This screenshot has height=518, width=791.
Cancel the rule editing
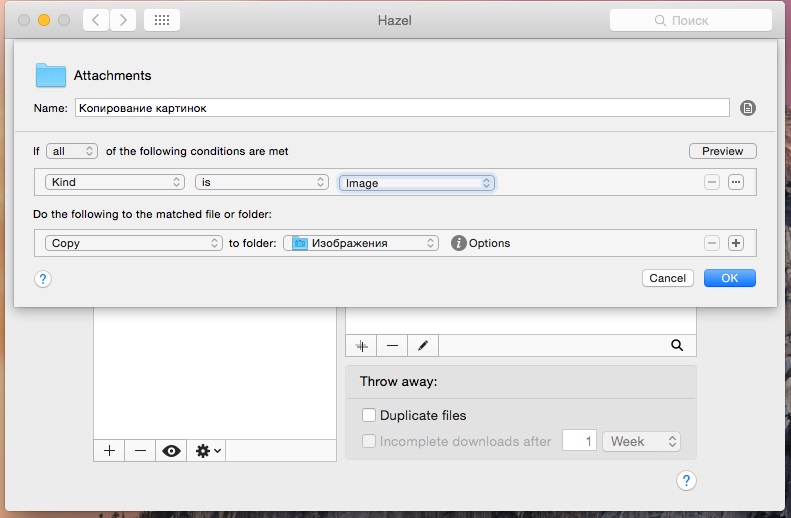tap(667, 278)
